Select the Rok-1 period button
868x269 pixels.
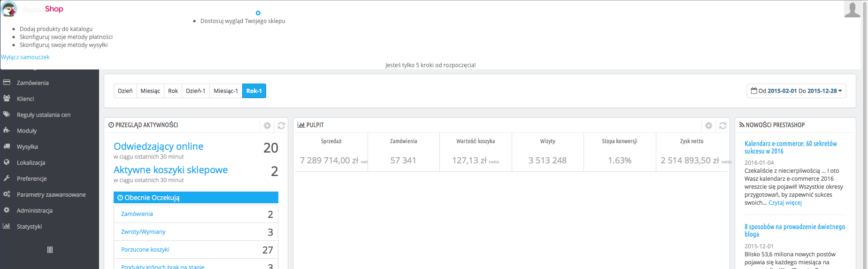254,91
